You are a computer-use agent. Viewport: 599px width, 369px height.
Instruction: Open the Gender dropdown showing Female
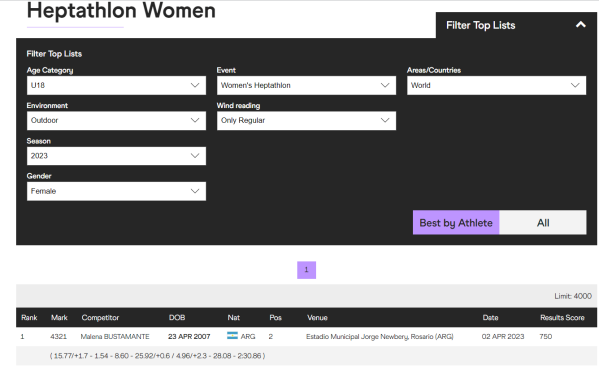116,191
